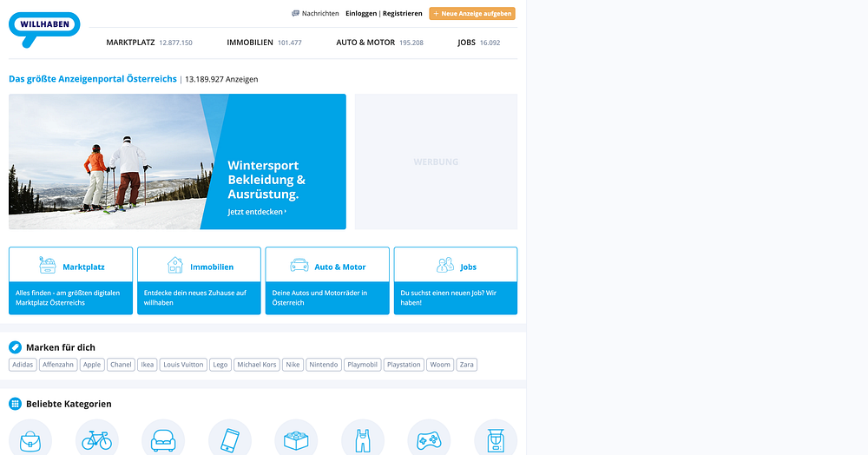Image resolution: width=868 pixels, height=455 pixels.
Task: Click Deine Autos und Motorräder text
Action: (x=319, y=298)
